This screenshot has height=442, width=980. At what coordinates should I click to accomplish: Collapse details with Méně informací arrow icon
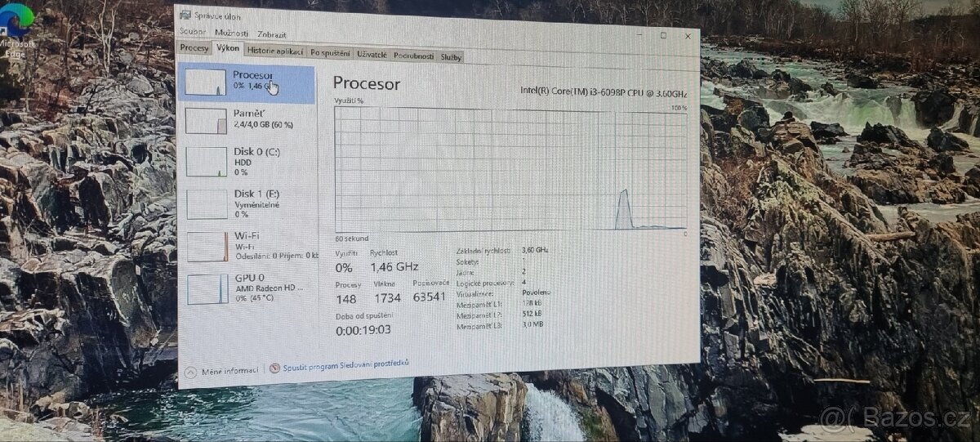tap(190, 372)
